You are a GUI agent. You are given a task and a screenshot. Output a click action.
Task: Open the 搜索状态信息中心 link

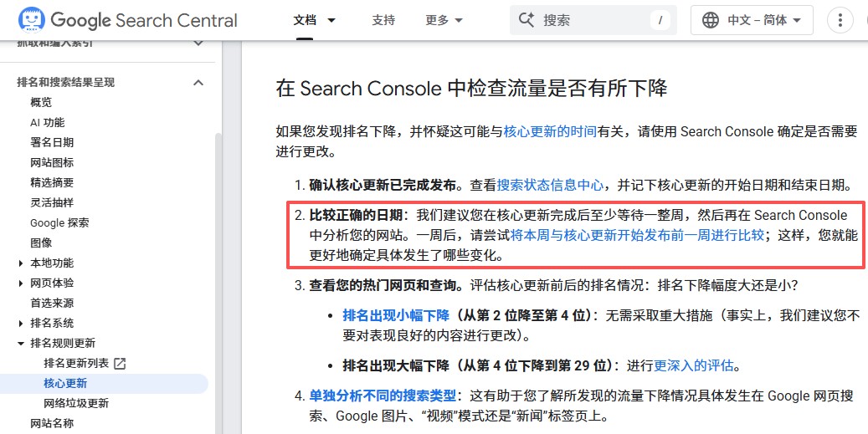tap(550, 185)
